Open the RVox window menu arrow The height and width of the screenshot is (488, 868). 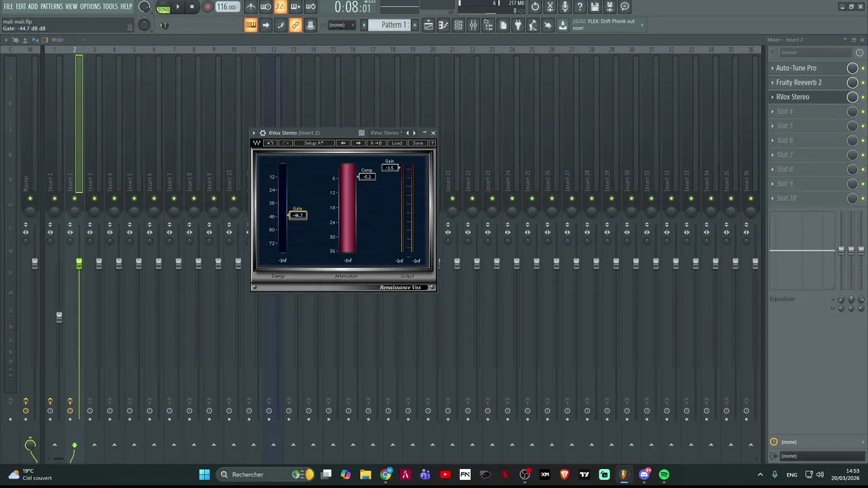(254, 133)
